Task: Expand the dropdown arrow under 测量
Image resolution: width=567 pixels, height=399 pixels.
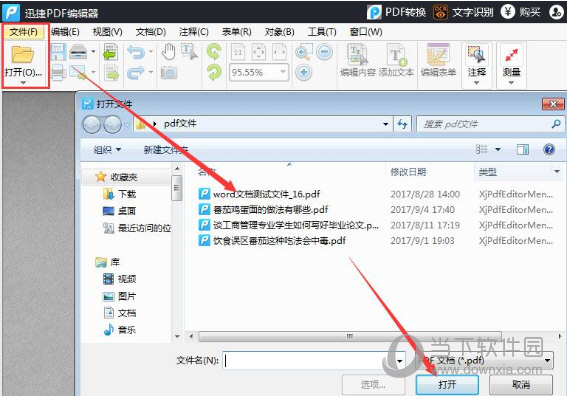Action: click(x=511, y=83)
